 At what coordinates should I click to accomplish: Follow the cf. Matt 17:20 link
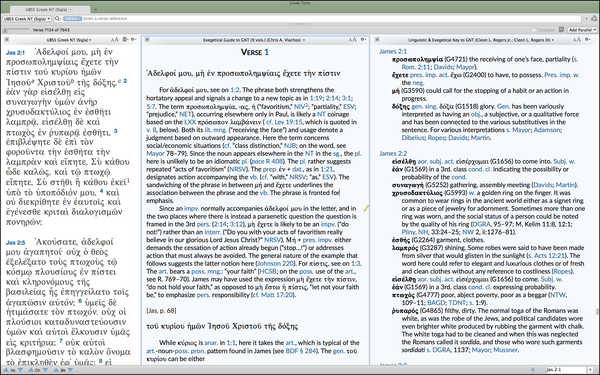point(273,295)
